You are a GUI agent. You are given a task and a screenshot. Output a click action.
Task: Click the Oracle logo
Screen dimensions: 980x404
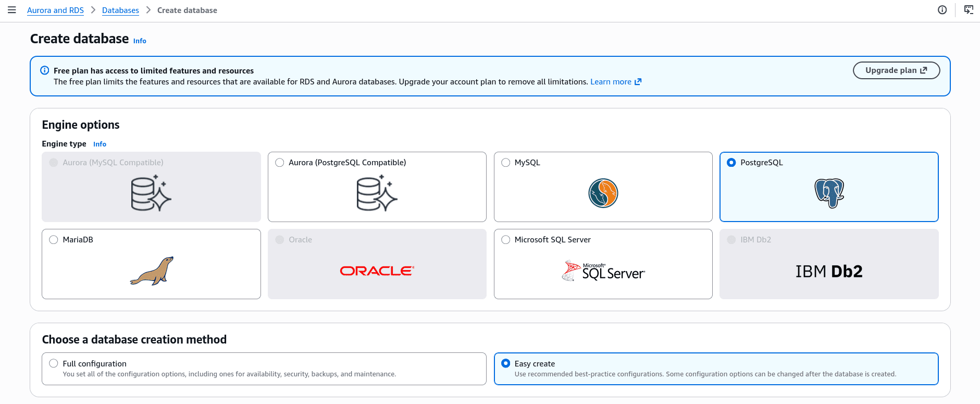377,271
